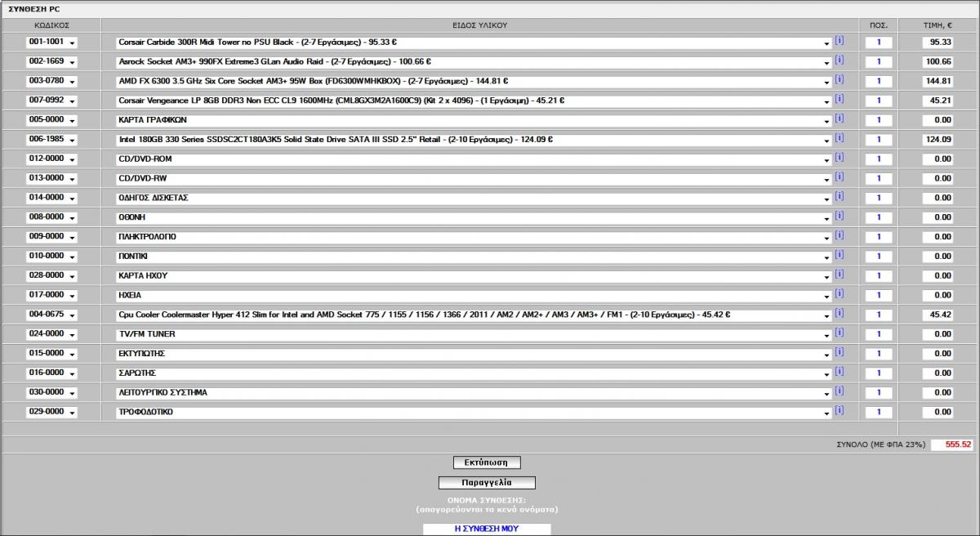
Task: Click info icon in ΚΑΡΤΑ ΓΡΑΦΙΚΩΝ row
Action: click(x=839, y=118)
